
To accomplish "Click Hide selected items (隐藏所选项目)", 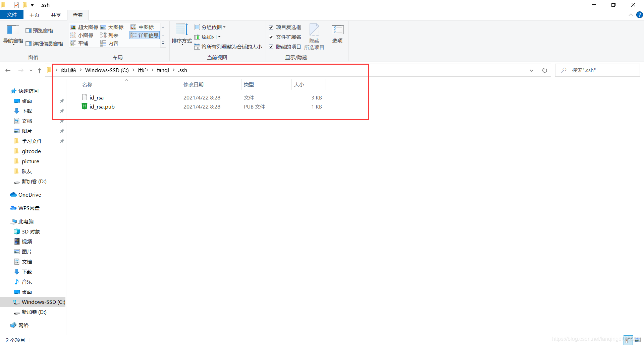I will 314,37.
